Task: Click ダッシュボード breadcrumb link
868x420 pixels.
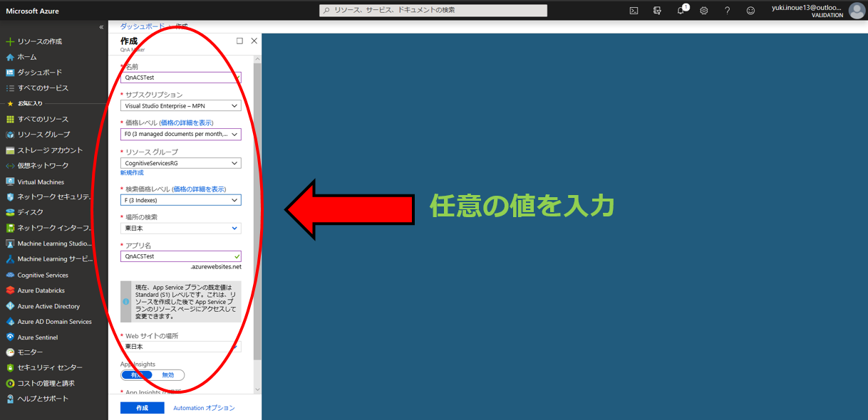Action: click(x=142, y=26)
